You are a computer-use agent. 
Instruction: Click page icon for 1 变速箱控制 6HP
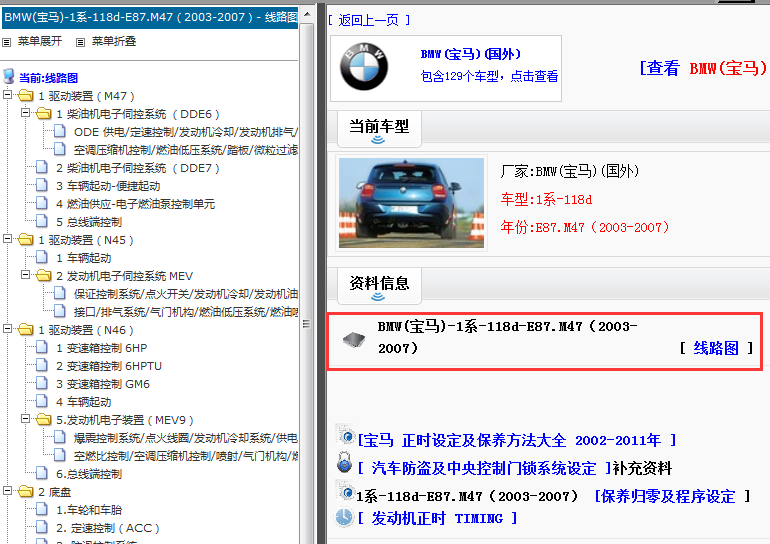[x=42, y=347]
